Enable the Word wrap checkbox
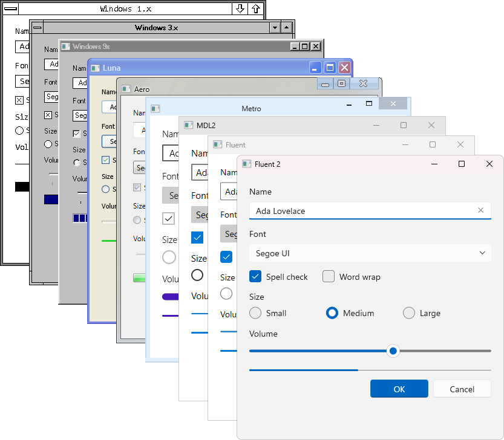The height and width of the screenshot is (440, 504). 329,276
